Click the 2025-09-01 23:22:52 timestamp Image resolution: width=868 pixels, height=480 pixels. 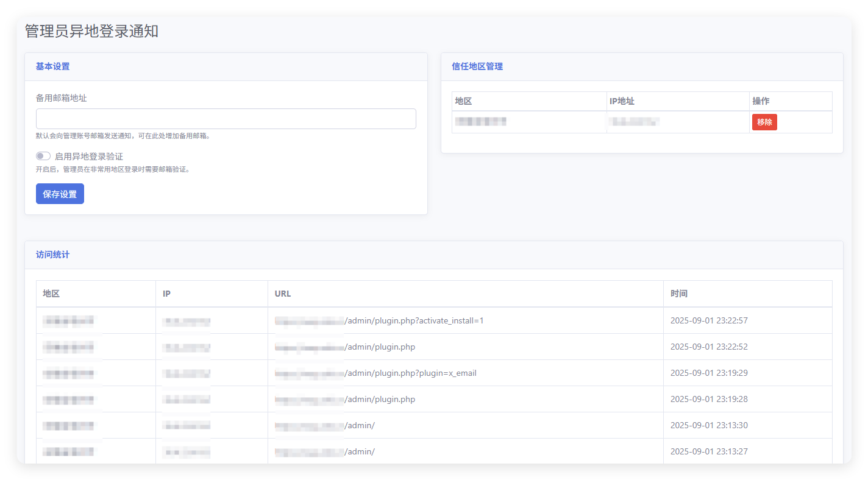coord(709,347)
